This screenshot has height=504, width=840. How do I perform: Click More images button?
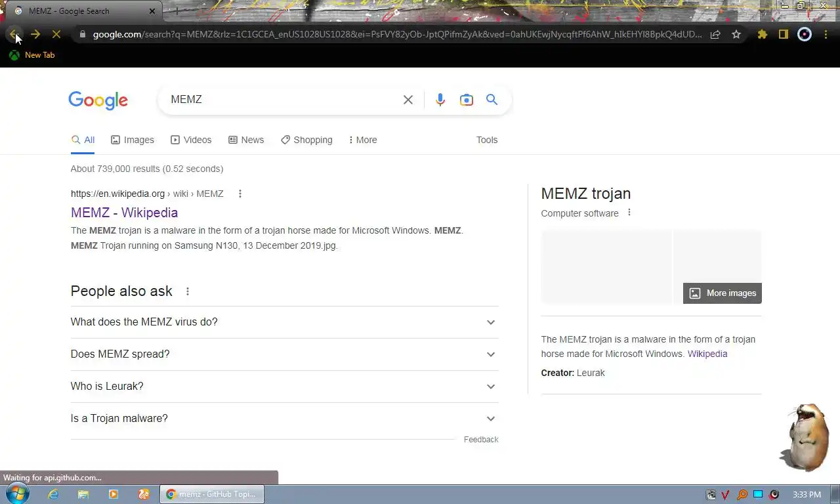tap(723, 293)
